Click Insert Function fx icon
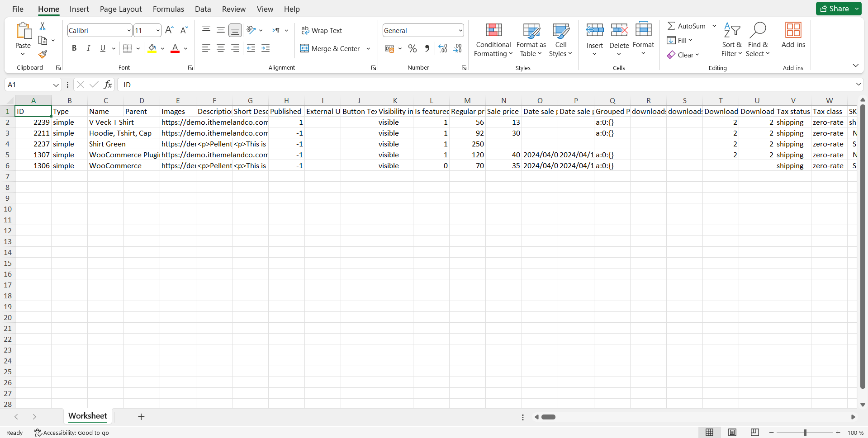868x438 pixels. click(x=108, y=85)
